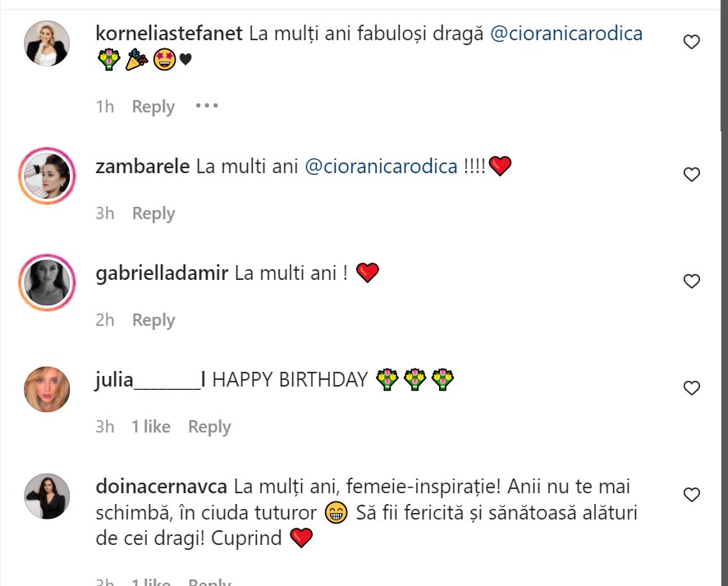The width and height of the screenshot is (728, 586).
Task: Like korneliastefanet's comment with heart icon
Action: (691, 42)
